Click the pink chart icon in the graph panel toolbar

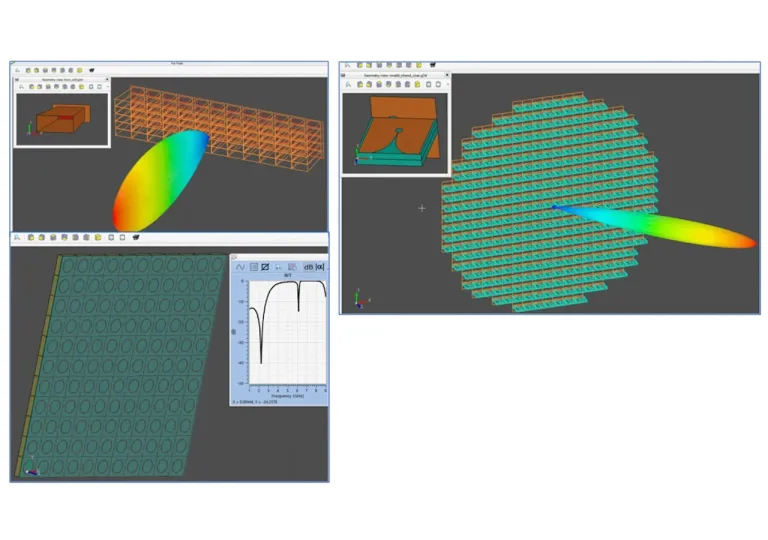click(292, 267)
